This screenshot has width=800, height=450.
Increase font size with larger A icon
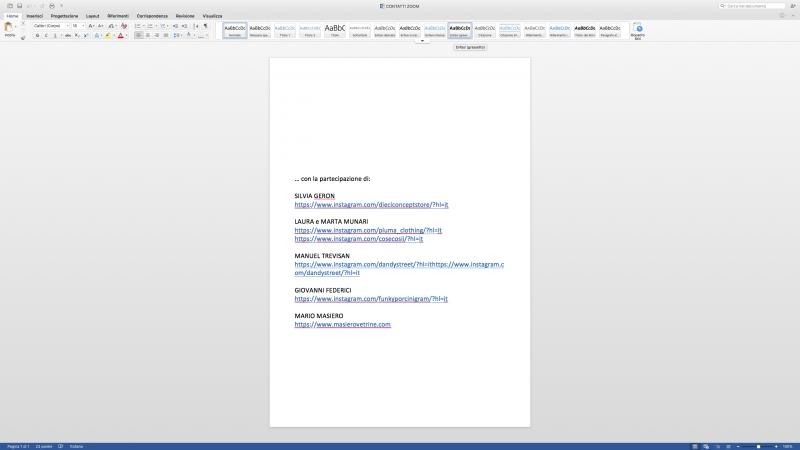[91, 26]
